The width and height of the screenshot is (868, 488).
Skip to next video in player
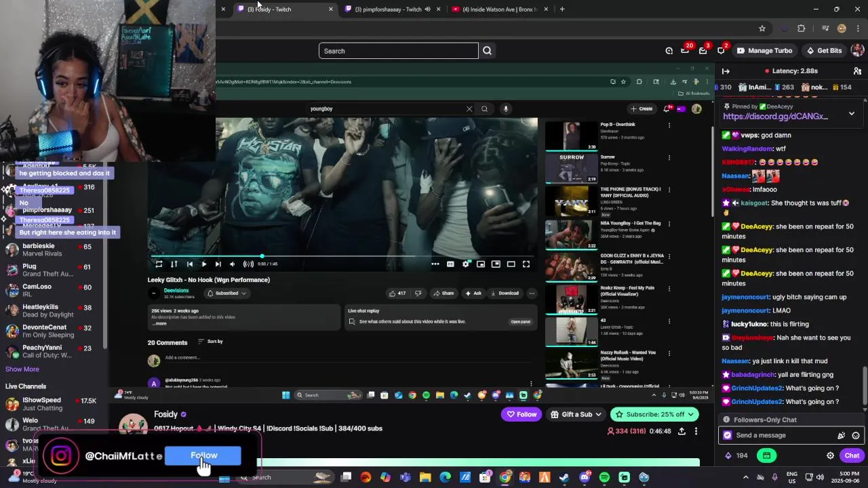(218, 264)
